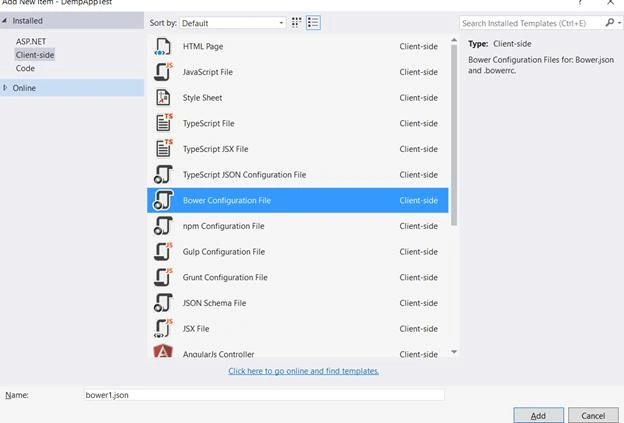The image size is (624, 423).
Task: Select npm Configuration File text
Action: tap(223, 226)
